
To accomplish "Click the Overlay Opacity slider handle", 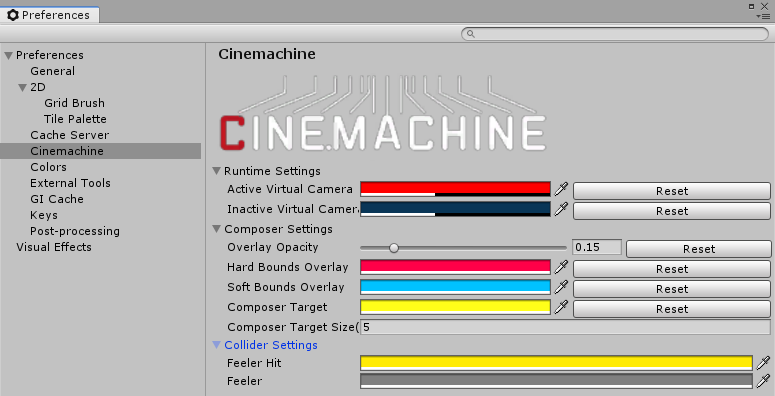I will (393, 248).
